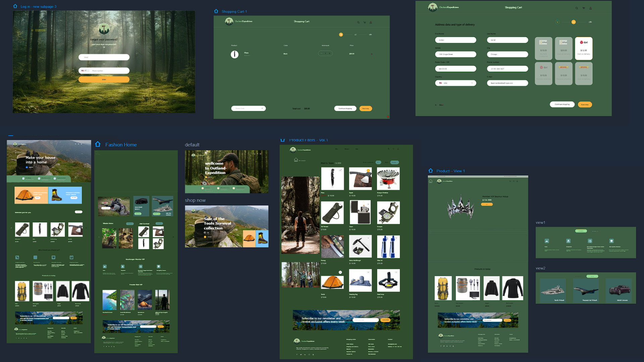Click home icon next to Product – View 1

[x=431, y=171]
